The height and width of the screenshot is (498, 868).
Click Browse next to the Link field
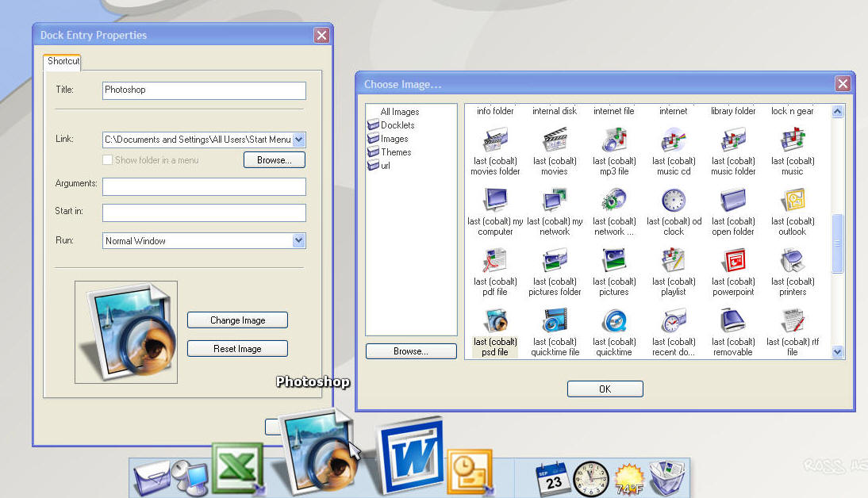(274, 160)
